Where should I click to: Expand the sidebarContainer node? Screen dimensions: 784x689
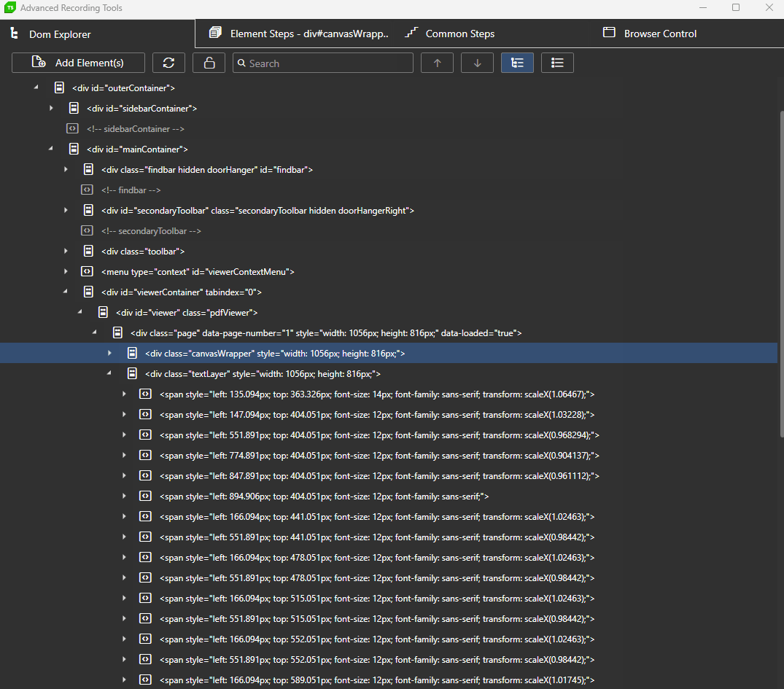coord(51,108)
